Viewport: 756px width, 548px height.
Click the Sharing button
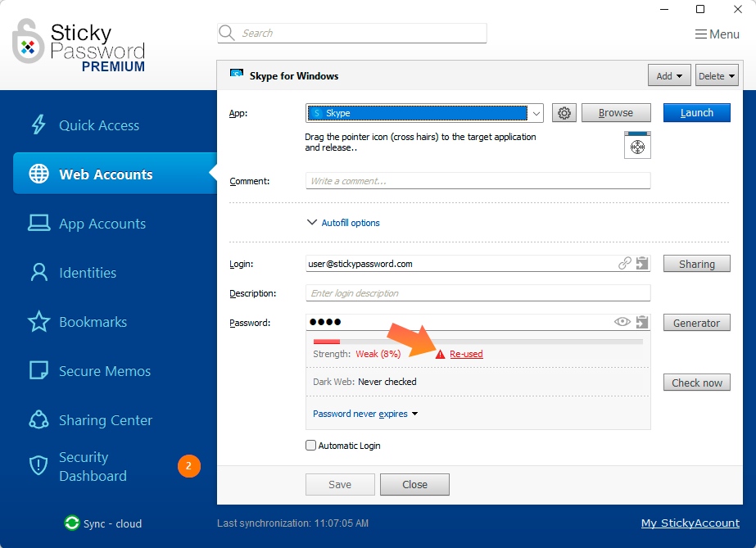click(696, 264)
